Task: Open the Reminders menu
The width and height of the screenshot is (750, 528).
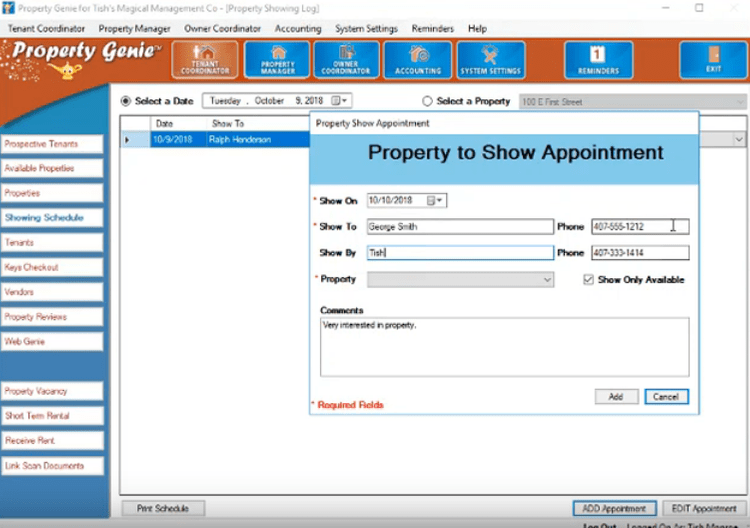Action: 432,29
